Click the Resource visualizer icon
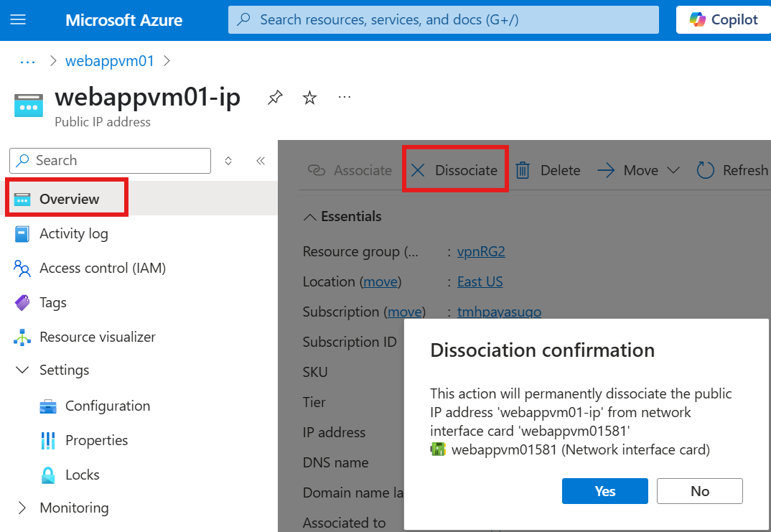 click(22, 337)
